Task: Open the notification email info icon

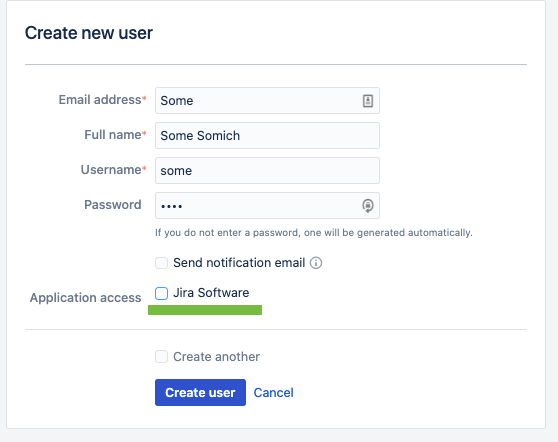Action: point(316,263)
